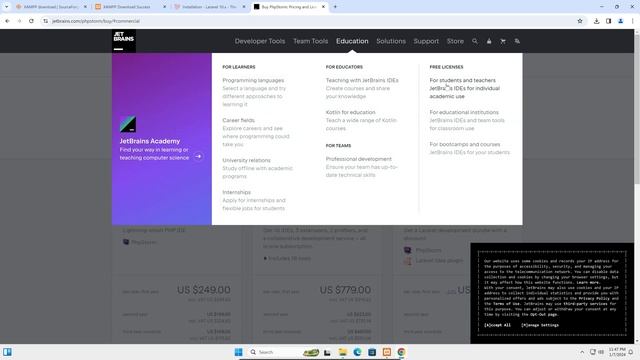Open the tab search dropdown arrow
This screenshot has height=360, width=640.
click(7, 7)
